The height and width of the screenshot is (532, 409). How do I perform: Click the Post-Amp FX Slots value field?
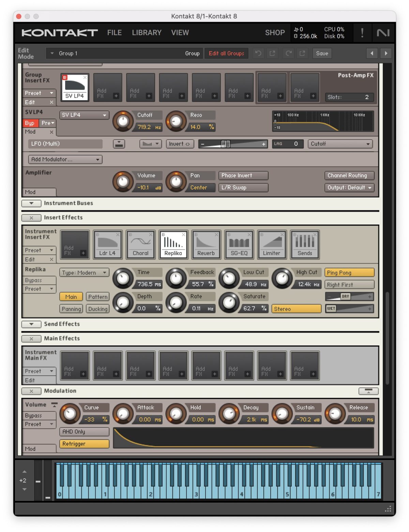tap(349, 97)
